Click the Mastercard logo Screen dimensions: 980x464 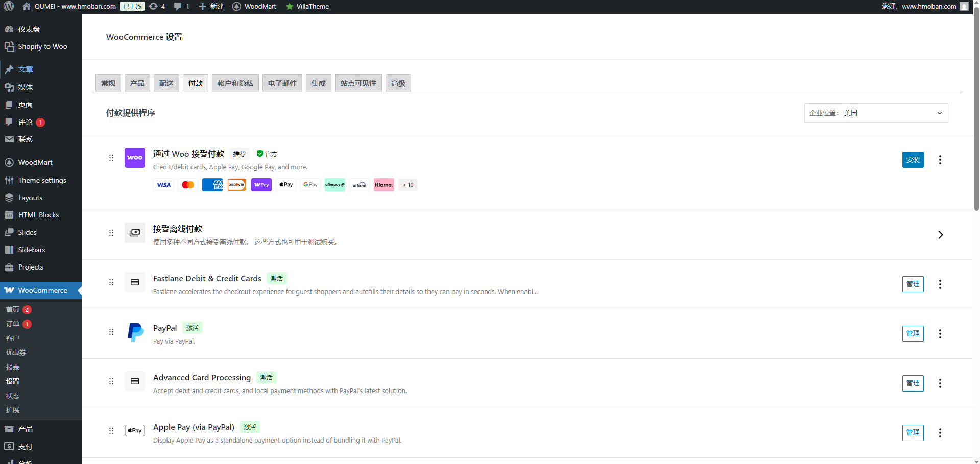pos(188,185)
